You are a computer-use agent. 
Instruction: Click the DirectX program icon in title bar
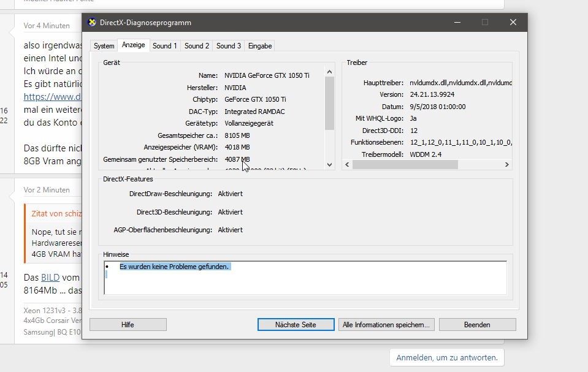click(91, 22)
